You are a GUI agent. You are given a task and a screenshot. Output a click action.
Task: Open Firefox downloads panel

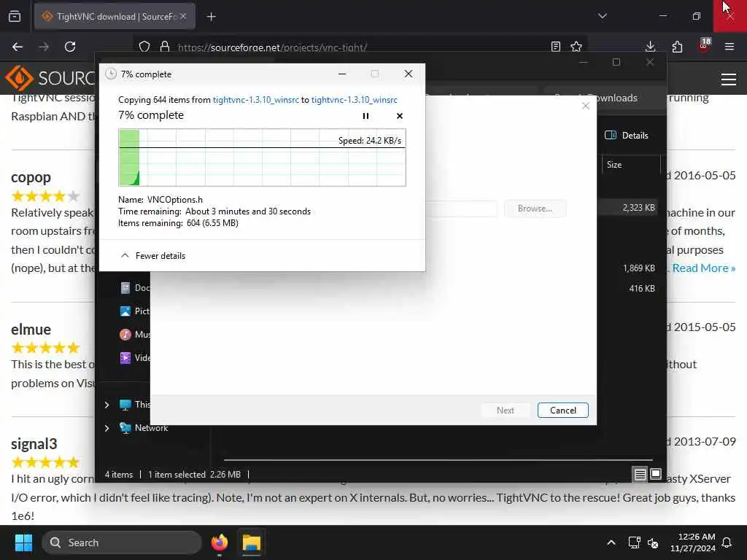650,47
